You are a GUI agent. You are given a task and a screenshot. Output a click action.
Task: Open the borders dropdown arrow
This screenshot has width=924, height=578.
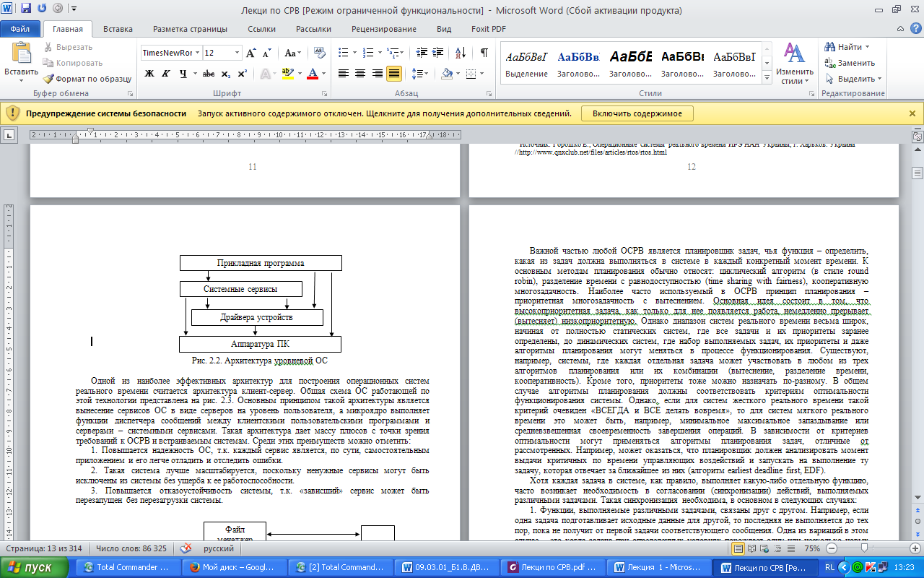pyautogui.click(x=482, y=74)
